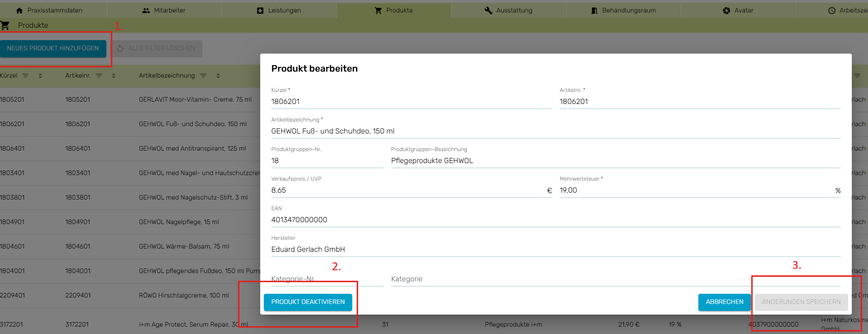Edit the Produktgruppen-Bezeichnung field

tap(616, 161)
